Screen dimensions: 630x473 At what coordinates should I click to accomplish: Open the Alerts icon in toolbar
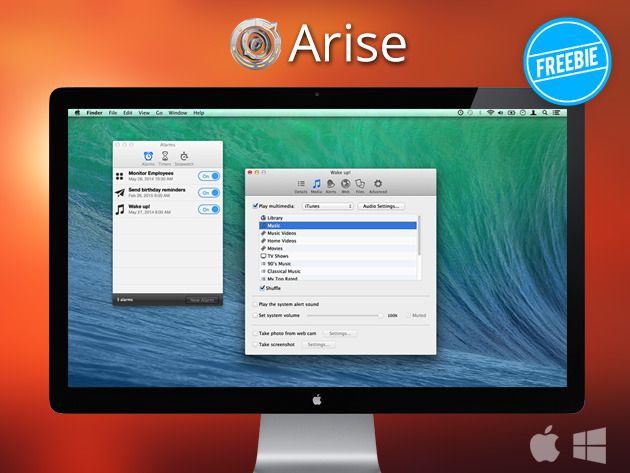[331, 185]
